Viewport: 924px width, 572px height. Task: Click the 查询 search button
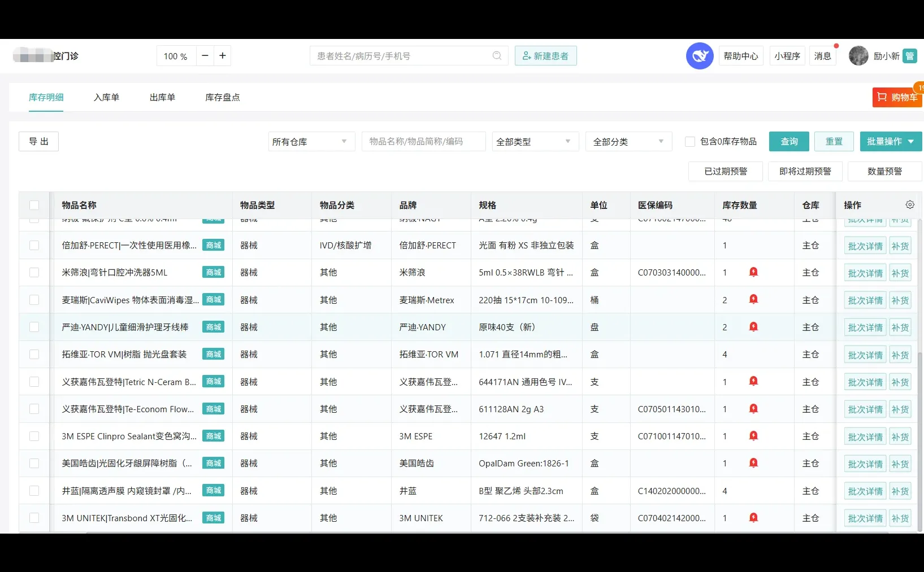click(x=788, y=141)
